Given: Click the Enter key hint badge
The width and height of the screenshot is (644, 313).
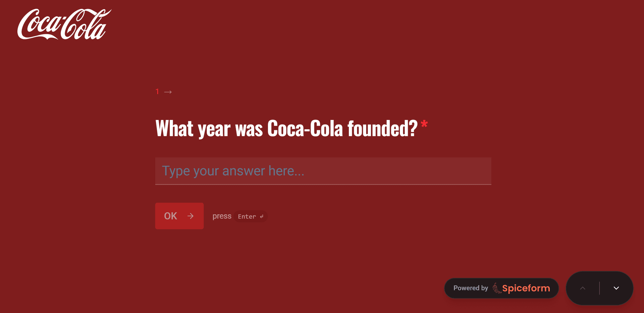Looking at the screenshot, I should (250, 217).
